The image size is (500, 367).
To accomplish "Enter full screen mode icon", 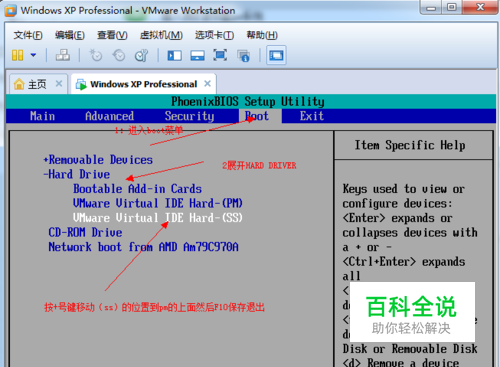I will pos(220,55).
